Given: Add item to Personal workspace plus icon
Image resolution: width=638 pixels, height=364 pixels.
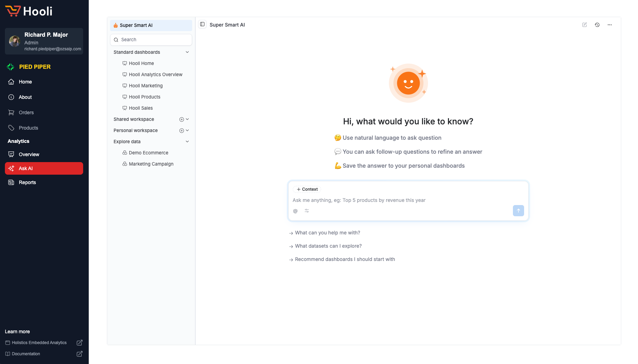Looking at the screenshot, I should (x=182, y=131).
